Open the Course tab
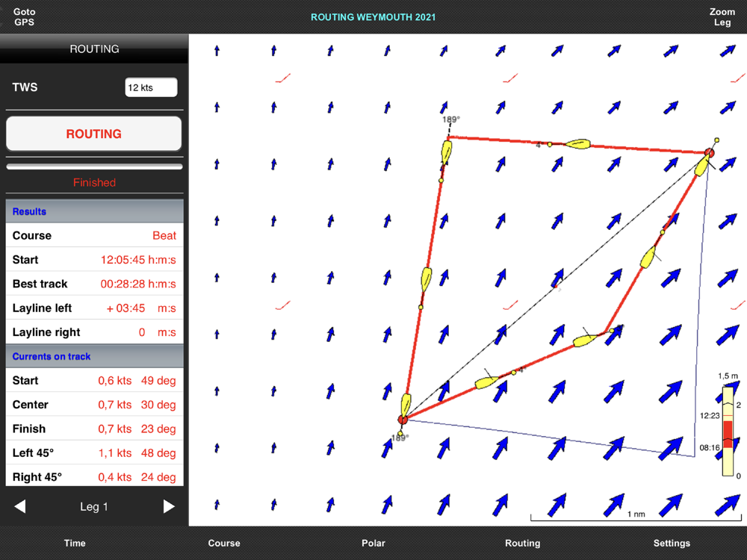 click(x=224, y=543)
